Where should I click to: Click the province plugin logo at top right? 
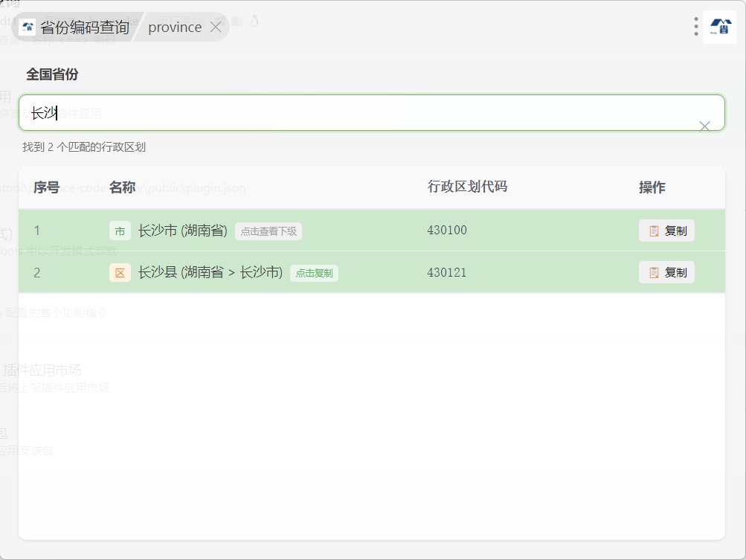coord(719,27)
